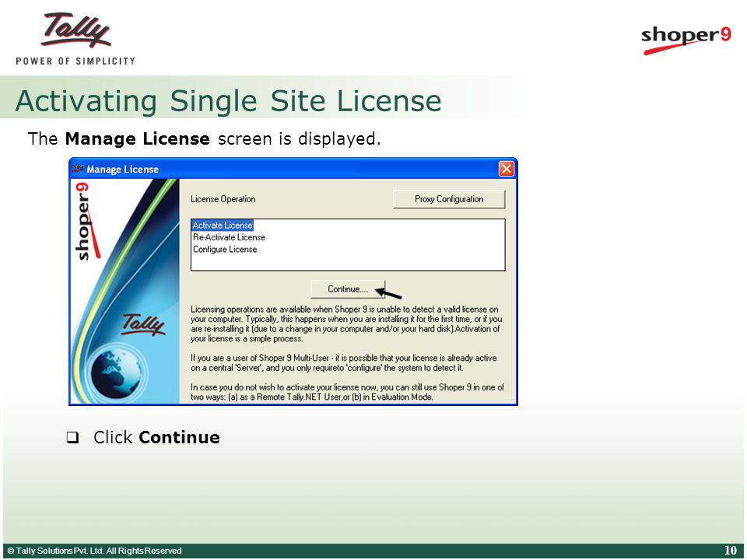This screenshot has width=747, height=560.
Task: Click the License Operation label
Action: click(x=223, y=199)
